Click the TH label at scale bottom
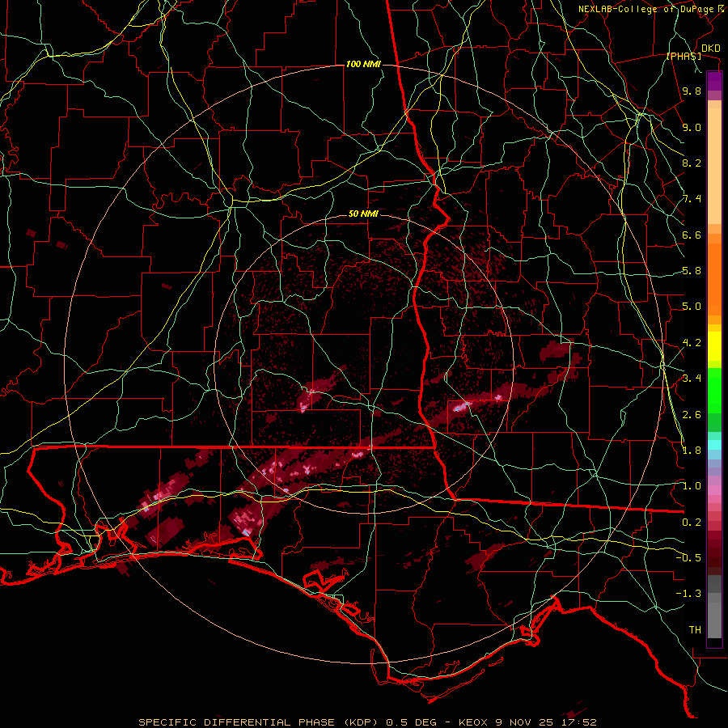Screen dimensions: 728x728 [695, 630]
